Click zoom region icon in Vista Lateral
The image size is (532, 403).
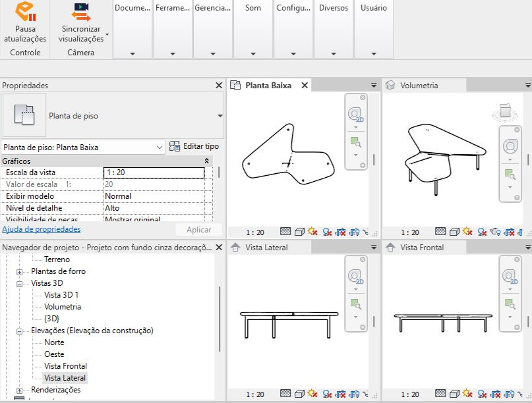pos(355,304)
